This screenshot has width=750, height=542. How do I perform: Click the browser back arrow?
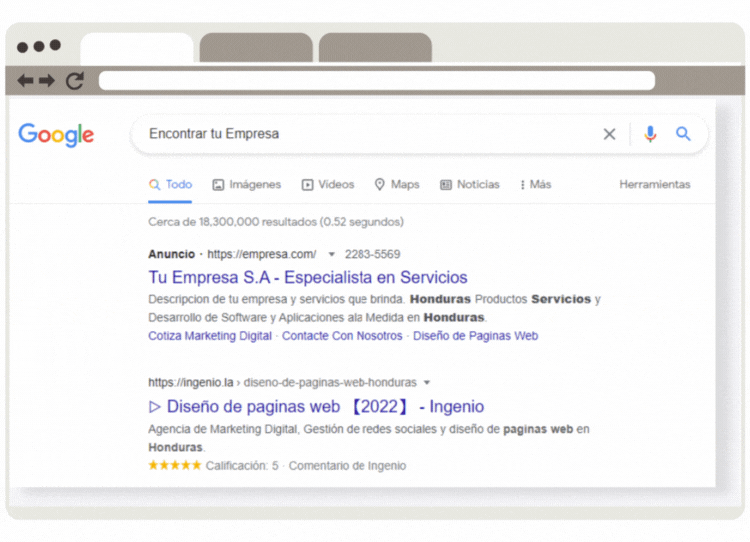[x=25, y=80]
